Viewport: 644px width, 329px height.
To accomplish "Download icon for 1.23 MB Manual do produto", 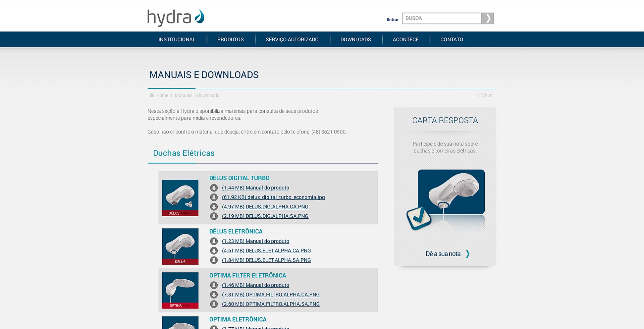I will pos(214,241).
